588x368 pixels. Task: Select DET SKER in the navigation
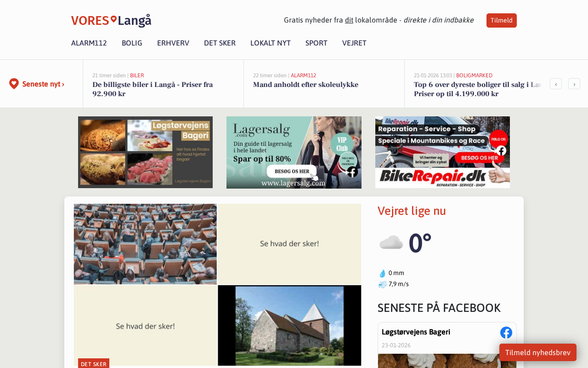pos(220,43)
